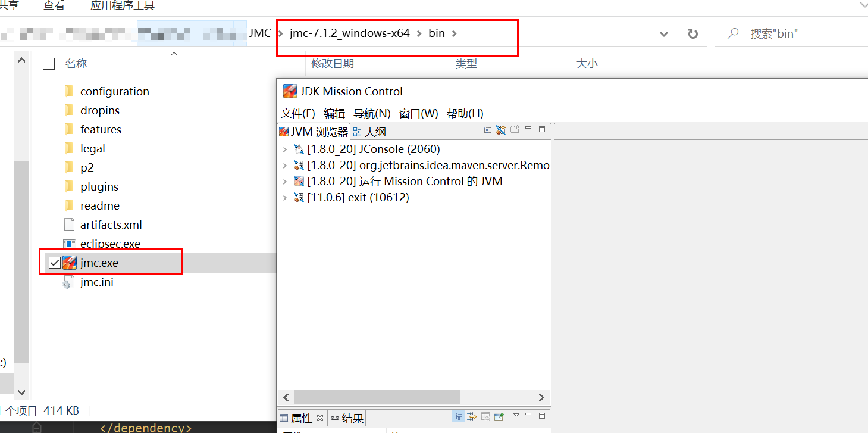868x433 pixels.
Task: Click JVM Browser scroll right arrow
Action: [541, 397]
